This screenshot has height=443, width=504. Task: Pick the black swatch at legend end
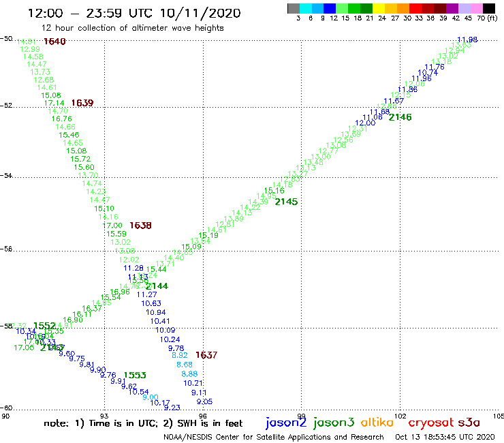[489, 8]
